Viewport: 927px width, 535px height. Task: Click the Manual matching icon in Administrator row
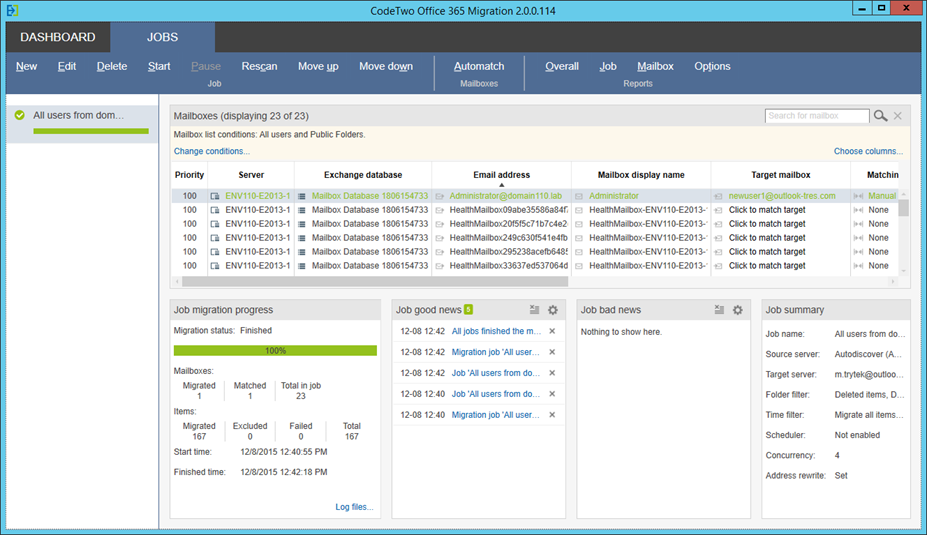(858, 196)
